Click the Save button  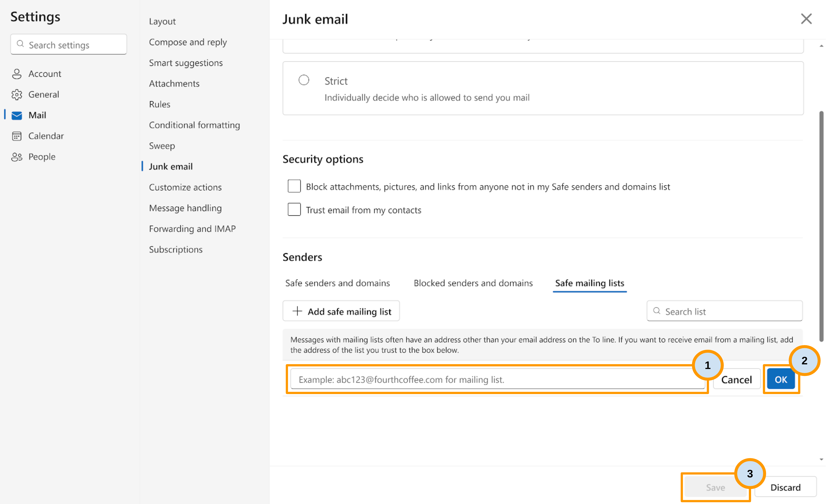[x=715, y=487]
